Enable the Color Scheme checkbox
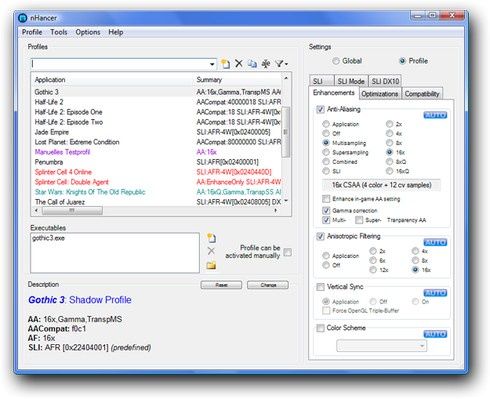 [320, 328]
